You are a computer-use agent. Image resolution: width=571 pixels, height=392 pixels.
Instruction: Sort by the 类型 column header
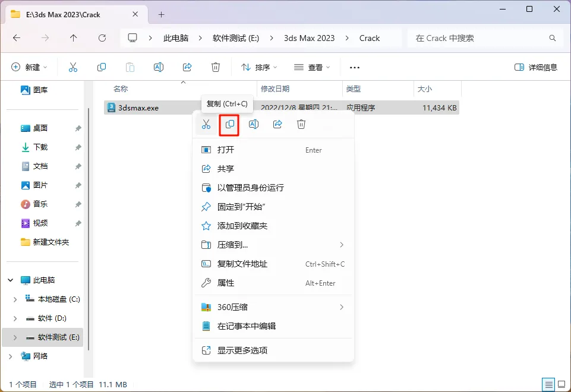[353, 88]
